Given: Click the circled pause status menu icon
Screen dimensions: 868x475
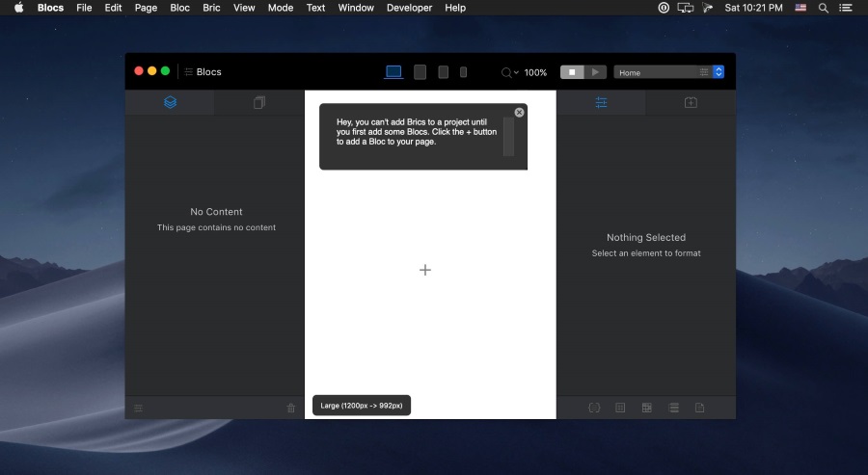Looking at the screenshot, I should pyautogui.click(x=664, y=8).
